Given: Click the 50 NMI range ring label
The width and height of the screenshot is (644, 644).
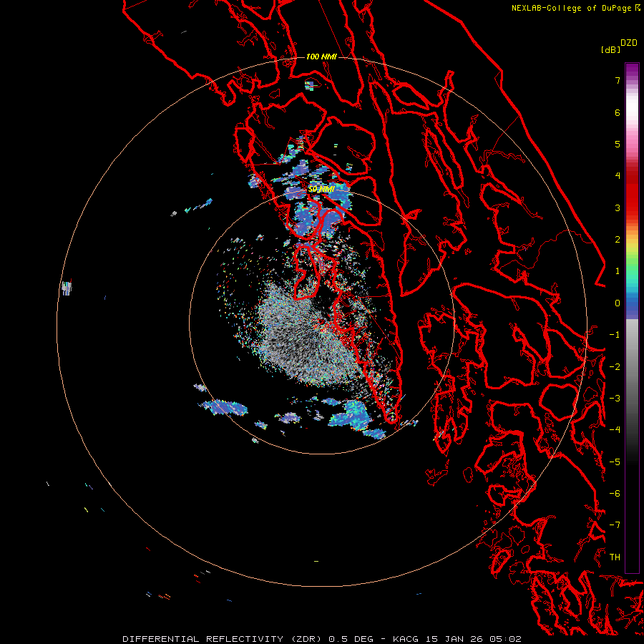Looking at the screenshot, I should [321, 190].
